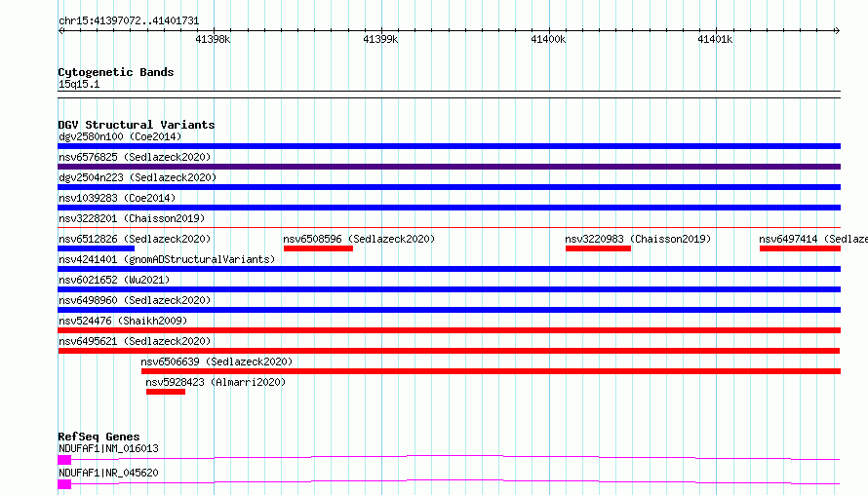
Task: Open variant nsv4241401 (gnomADStructuralVariants) label
Action: pyautogui.click(x=167, y=259)
